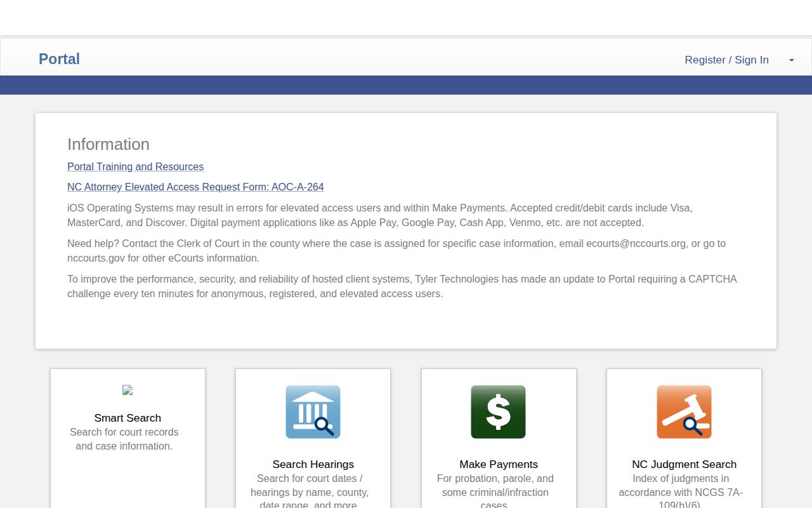The image size is (812, 508).
Task: Select the Search Hearings card title
Action: click(x=313, y=464)
